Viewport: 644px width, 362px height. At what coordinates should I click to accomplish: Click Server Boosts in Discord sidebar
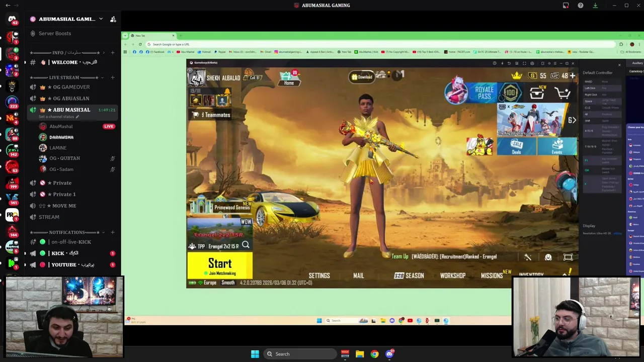(55, 33)
